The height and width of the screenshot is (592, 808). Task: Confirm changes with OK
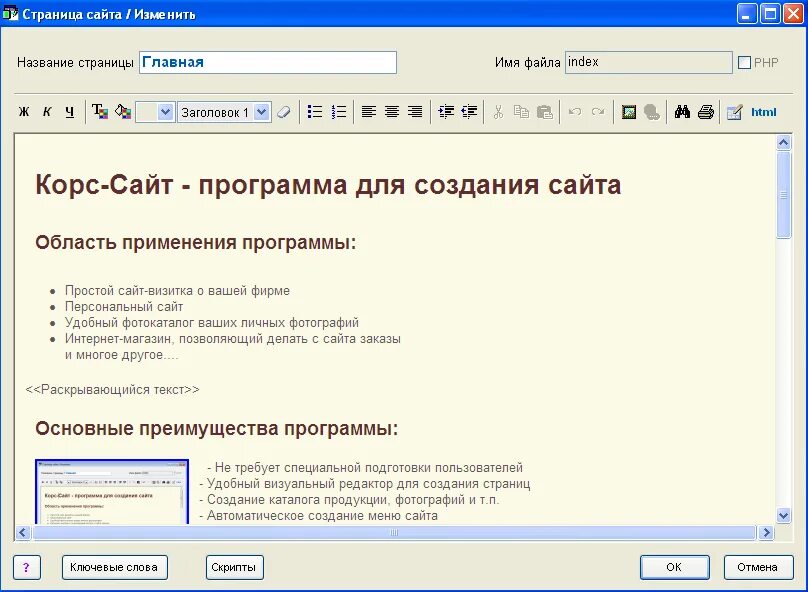[675, 567]
